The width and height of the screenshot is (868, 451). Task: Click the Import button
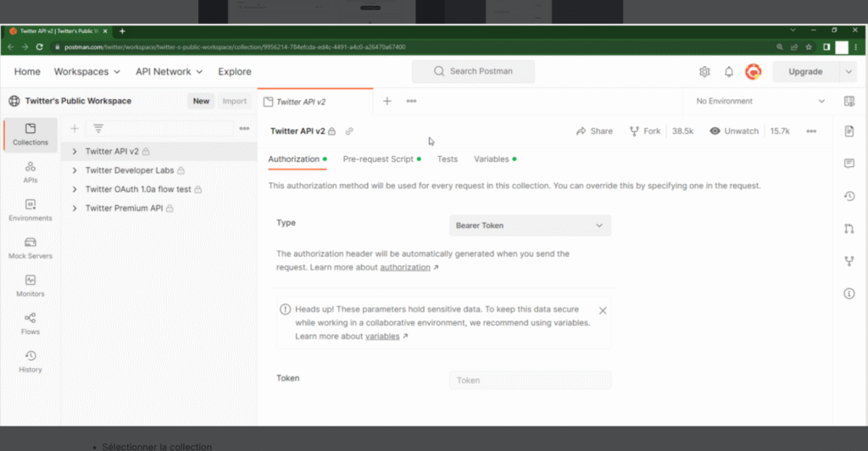coord(234,101)
